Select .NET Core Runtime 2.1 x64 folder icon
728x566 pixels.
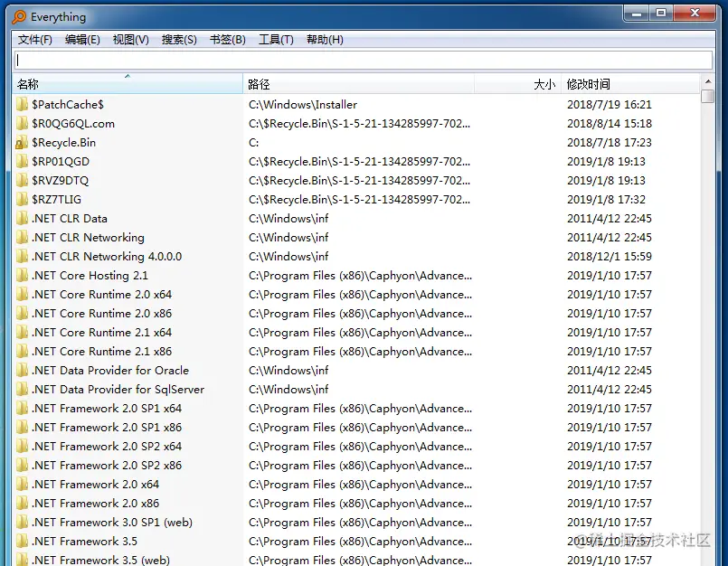[x=22, y=333]
